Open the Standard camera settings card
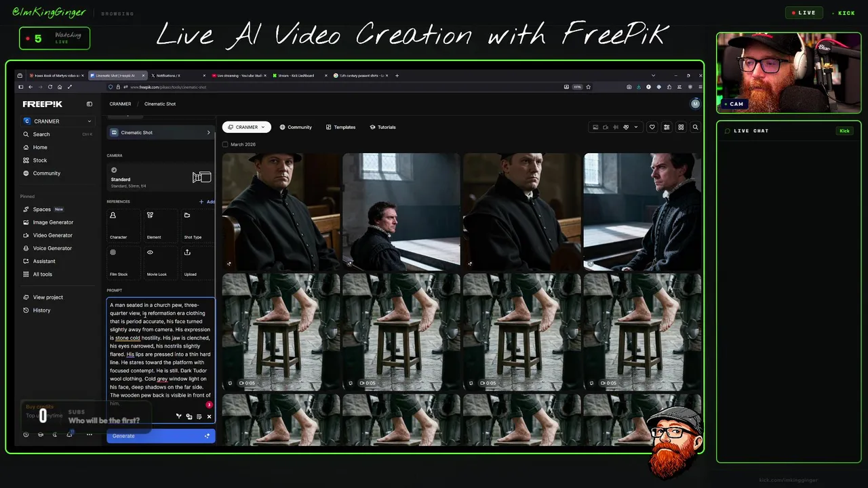 pyautogui.click(x=161, y=177)
